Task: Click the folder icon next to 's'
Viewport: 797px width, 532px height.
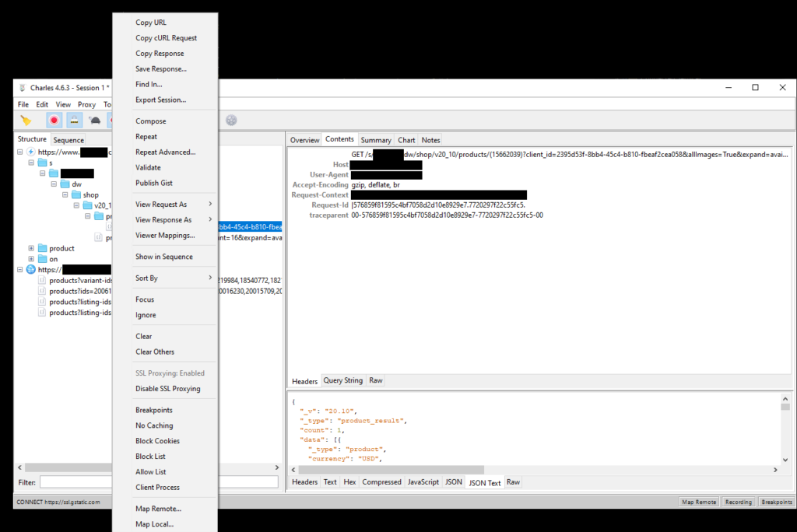Action: 43,163
